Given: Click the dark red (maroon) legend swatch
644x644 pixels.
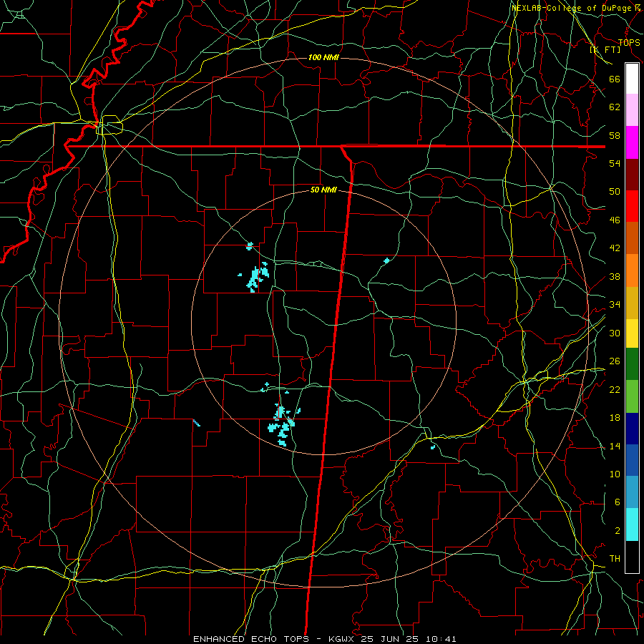Looking at the screenshot, I should pyautogui.click(x=632, y=175).
